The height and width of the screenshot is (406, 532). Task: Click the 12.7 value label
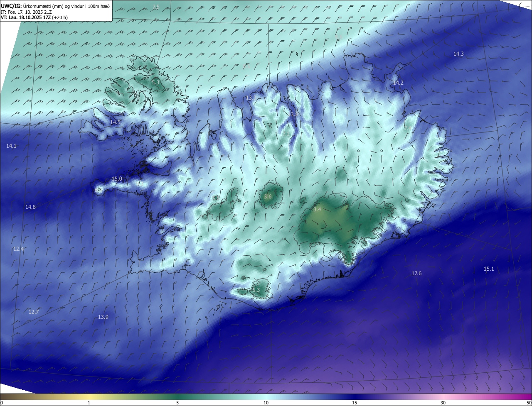tap(34, 312)
